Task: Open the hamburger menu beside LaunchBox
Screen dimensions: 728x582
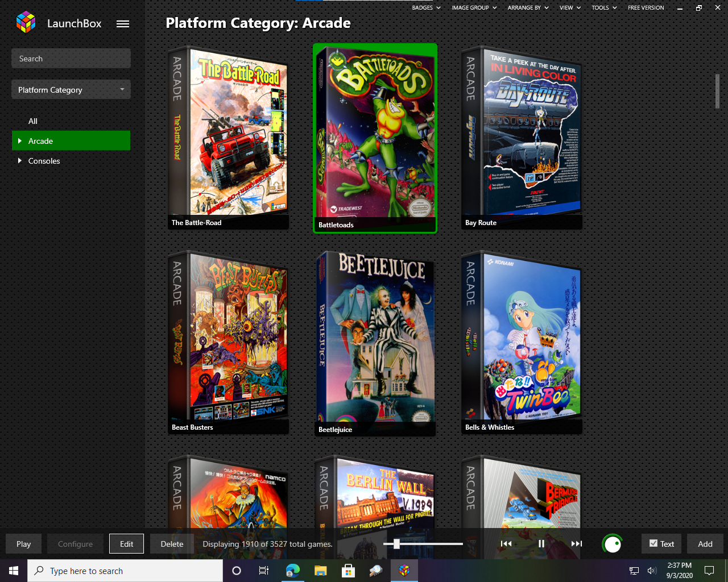Action: pos(123,24)
